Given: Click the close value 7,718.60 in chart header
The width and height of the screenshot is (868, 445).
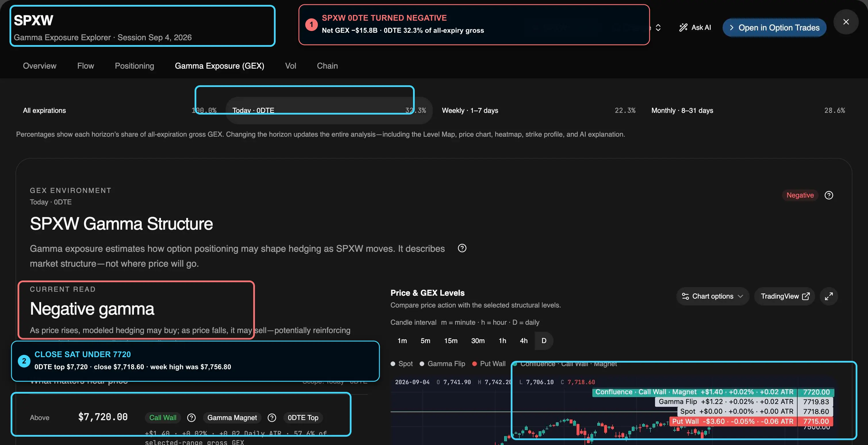Looking at the screenshot, I should point(581,382).
